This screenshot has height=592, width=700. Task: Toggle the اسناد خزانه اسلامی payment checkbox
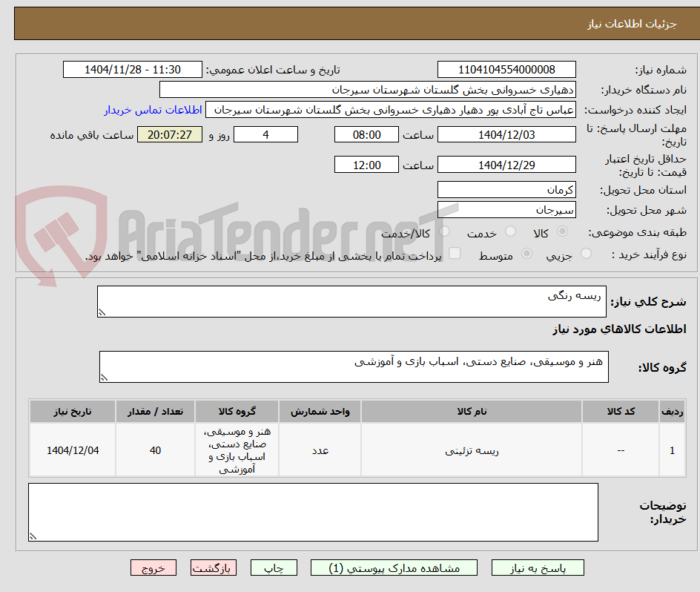tap(455, 253)
